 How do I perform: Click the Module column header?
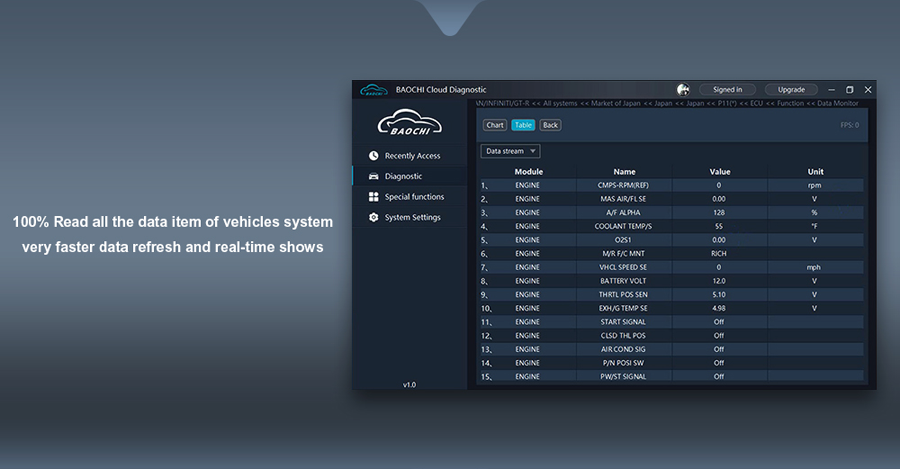point(529,172)
